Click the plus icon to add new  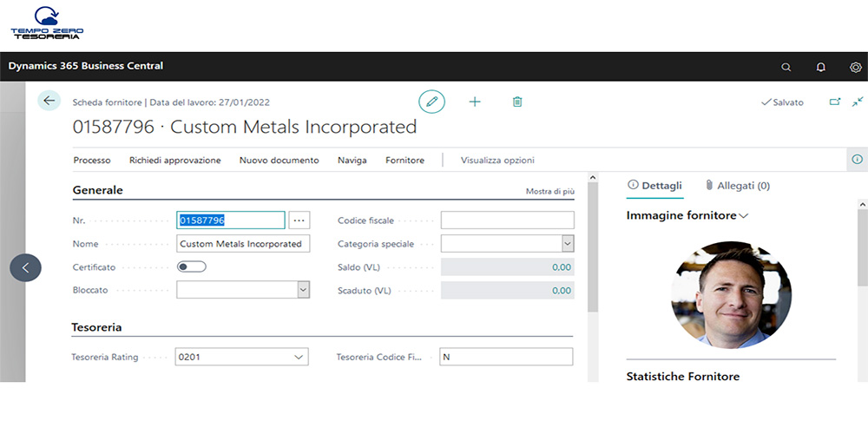[475, 102]
